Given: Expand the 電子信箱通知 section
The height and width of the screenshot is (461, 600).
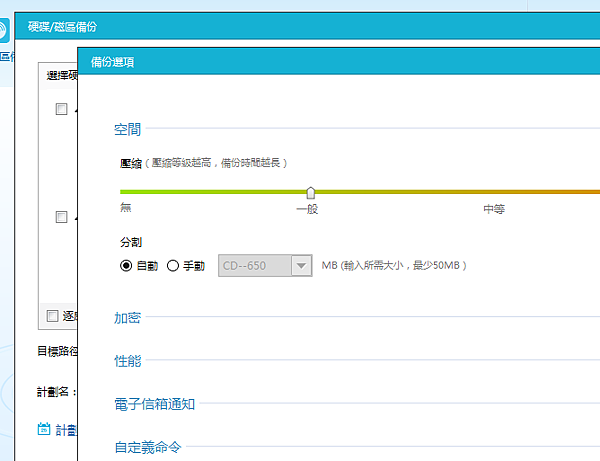Looking at the screenshot, I should coord(154,404).
